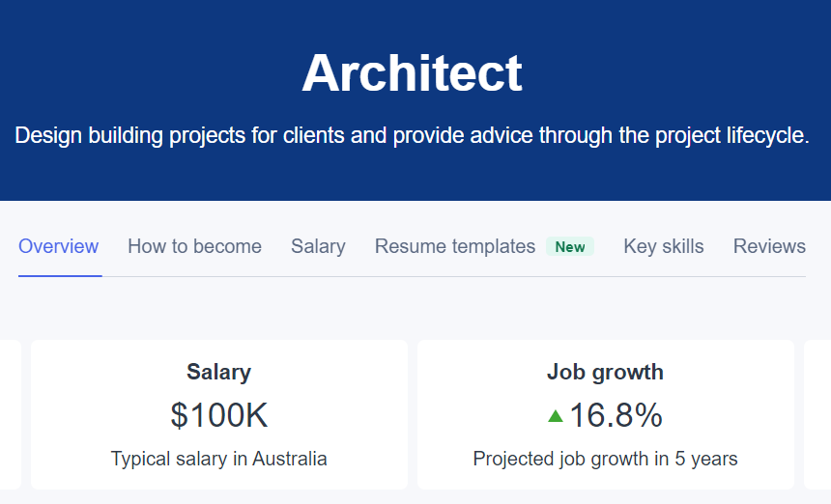The height and width of the screenshot is (504, 831).
Task: Click Projected job growth in 5 years caption
Action: pyautogui.click(x=605, y=459)
